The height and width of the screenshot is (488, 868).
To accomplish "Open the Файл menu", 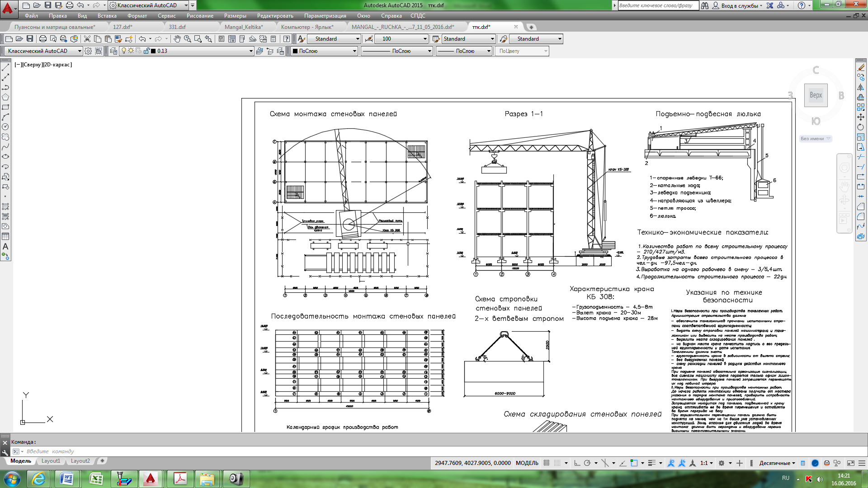I will (31, 16).
